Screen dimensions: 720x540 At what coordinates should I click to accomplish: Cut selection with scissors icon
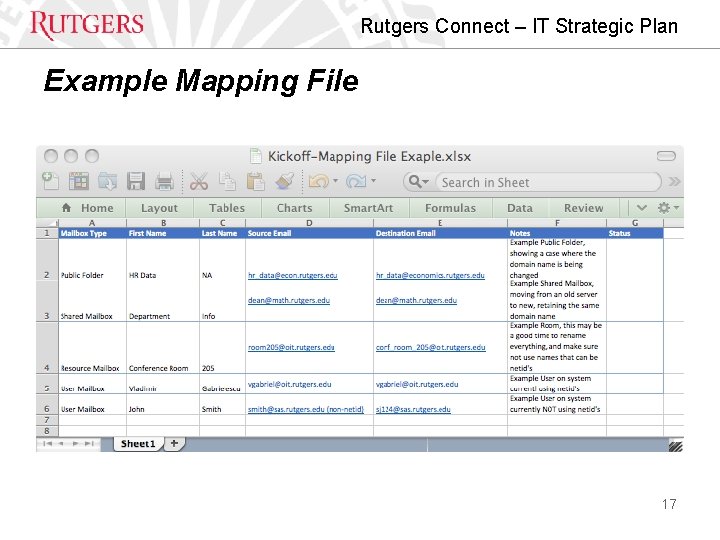point(198,181)
